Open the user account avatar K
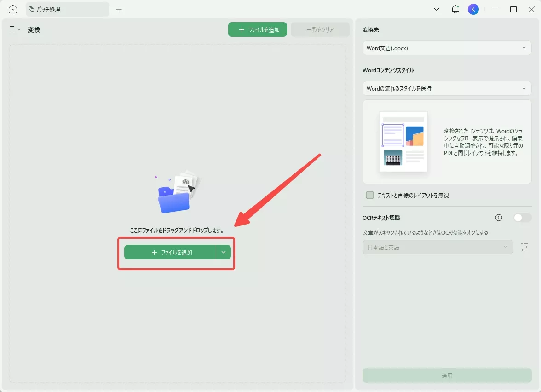Viewport: 541px width, 392px height. (x=473, y=9)
